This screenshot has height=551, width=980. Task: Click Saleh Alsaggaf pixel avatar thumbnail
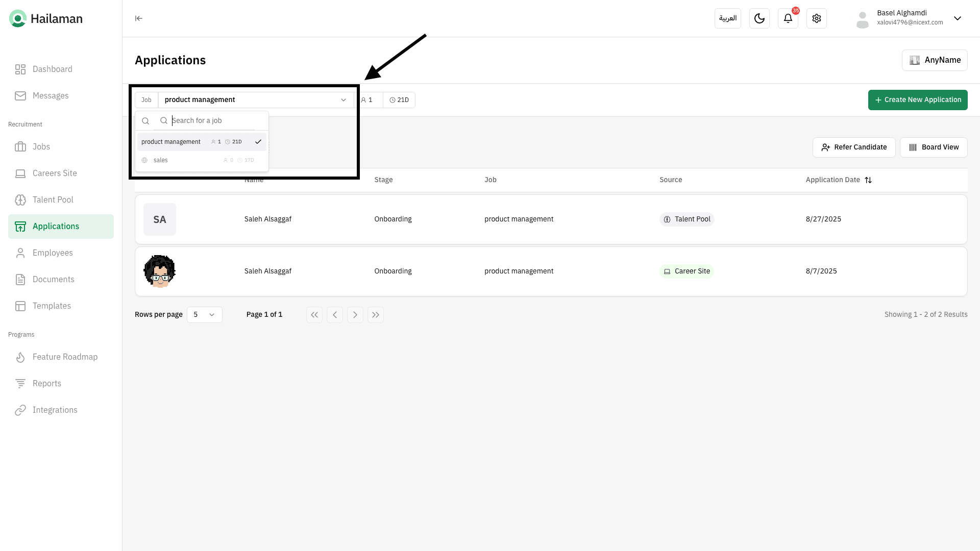pos(160,271)
